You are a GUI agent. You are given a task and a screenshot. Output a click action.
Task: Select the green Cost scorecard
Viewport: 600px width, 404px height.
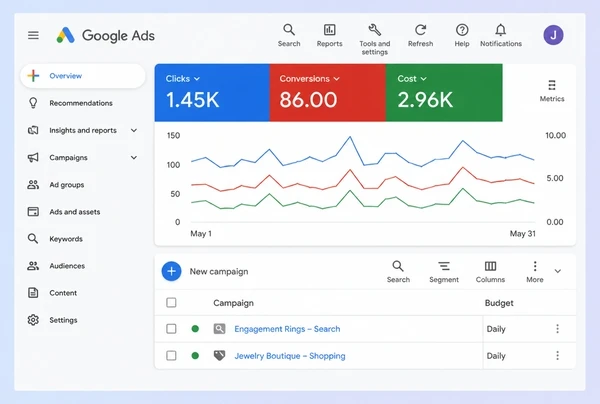coord(444,93)
